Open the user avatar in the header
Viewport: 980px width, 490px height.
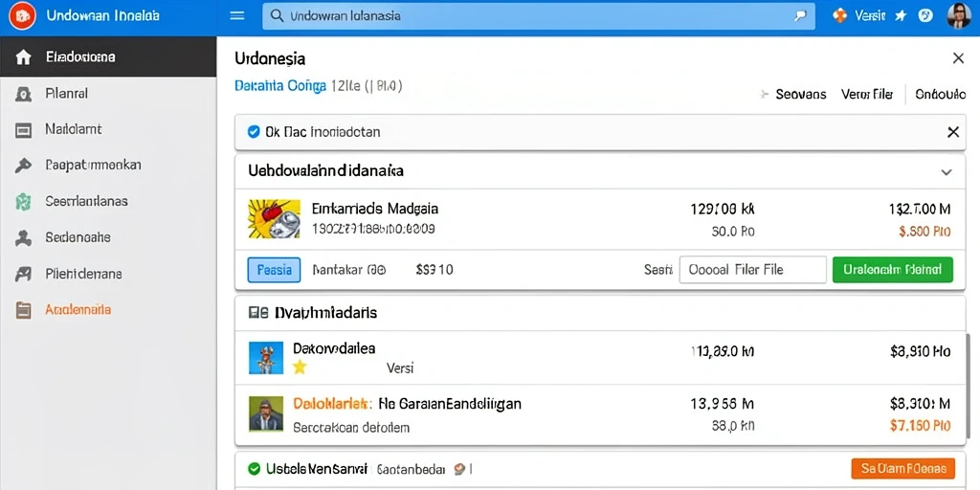point(958,15)
